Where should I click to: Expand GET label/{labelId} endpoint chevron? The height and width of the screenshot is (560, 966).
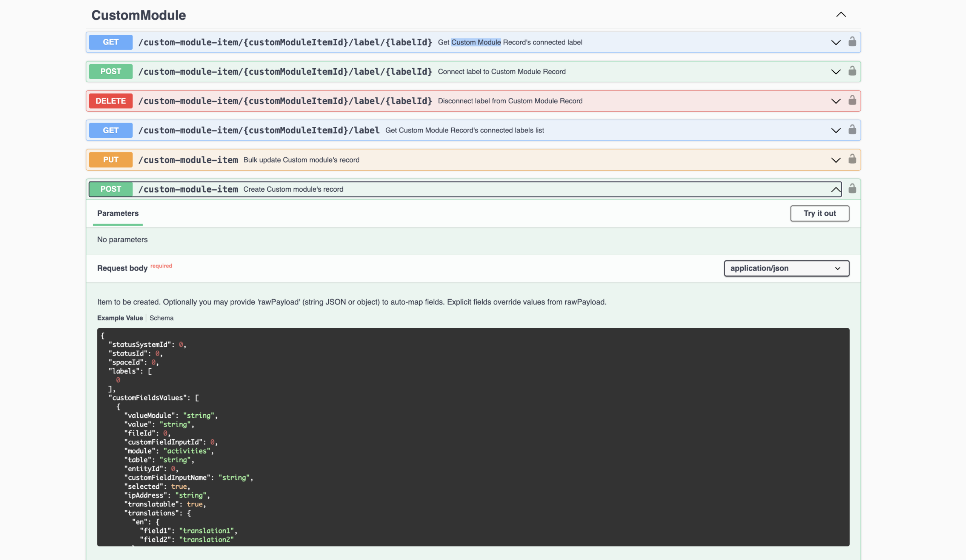(x=835, y=42)
